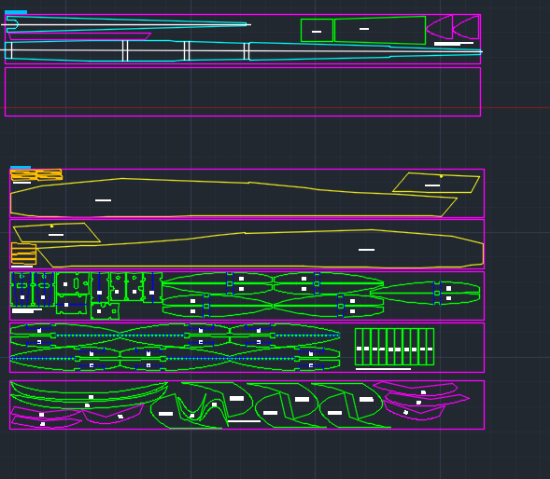Pick the orange stacked pieces in second yellow sheet
Viewport: 550px width, 479px height.
pos(24,254)
